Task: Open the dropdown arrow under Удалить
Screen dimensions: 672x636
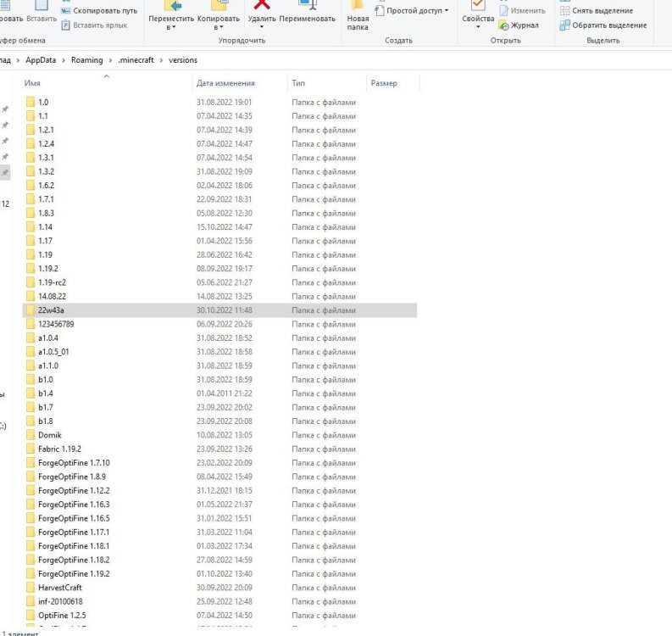Action: tap(262, 27)
